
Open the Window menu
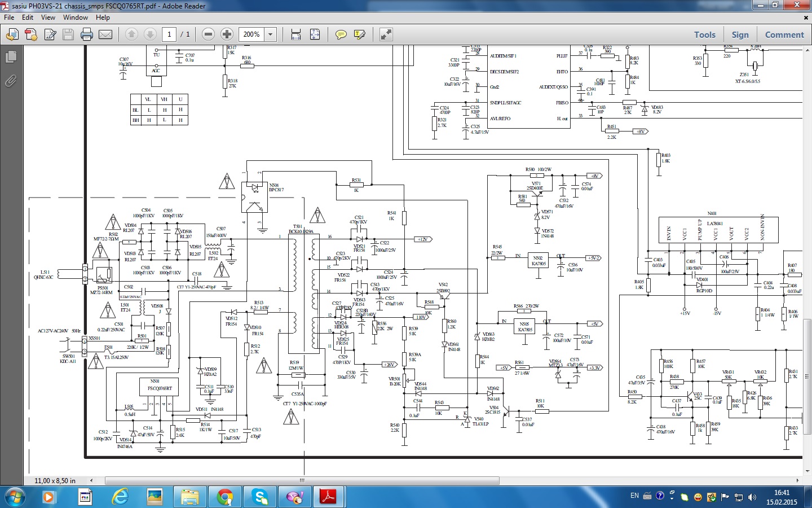point(76,17)
